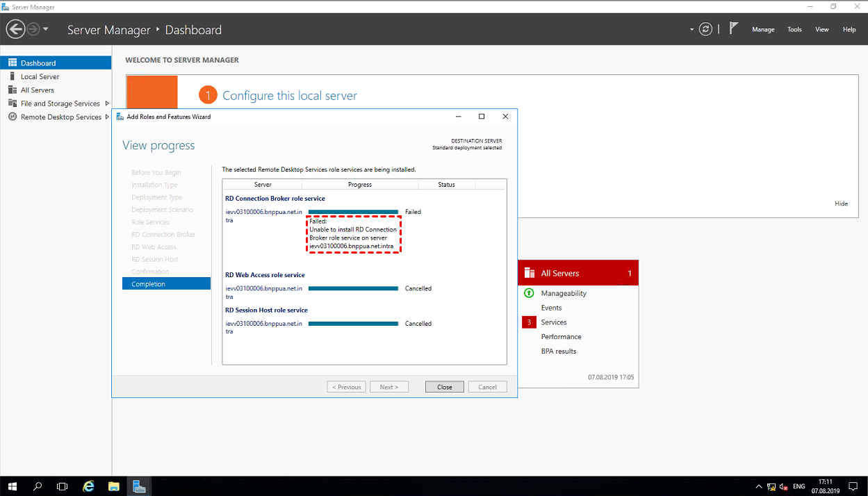Click RD Connection Broker failed progress bar
The height and width of the screenshot is (496, 868).
(x=353, y=212)
